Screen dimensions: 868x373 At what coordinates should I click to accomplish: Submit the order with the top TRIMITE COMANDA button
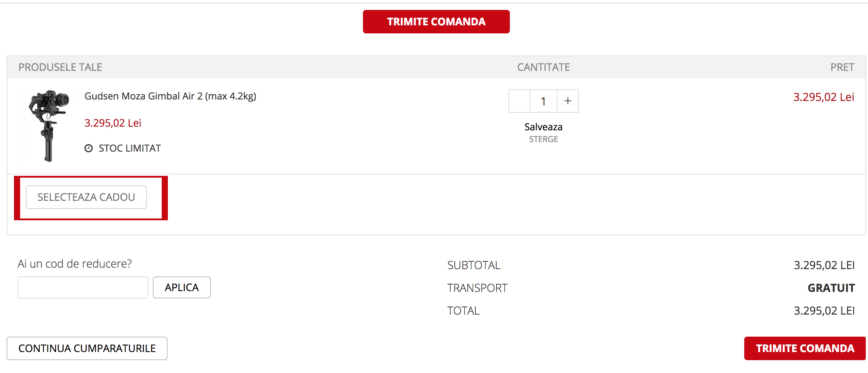click(436, 22)
